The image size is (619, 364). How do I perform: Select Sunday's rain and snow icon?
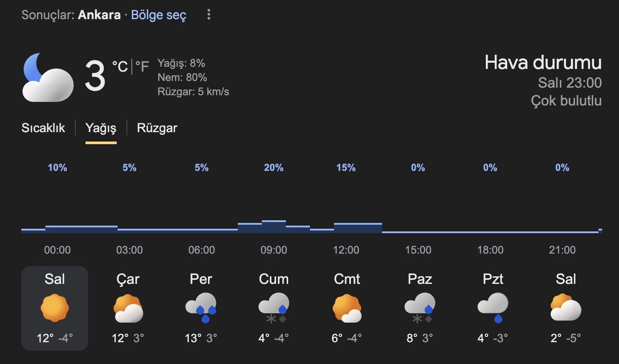point(419,308)
